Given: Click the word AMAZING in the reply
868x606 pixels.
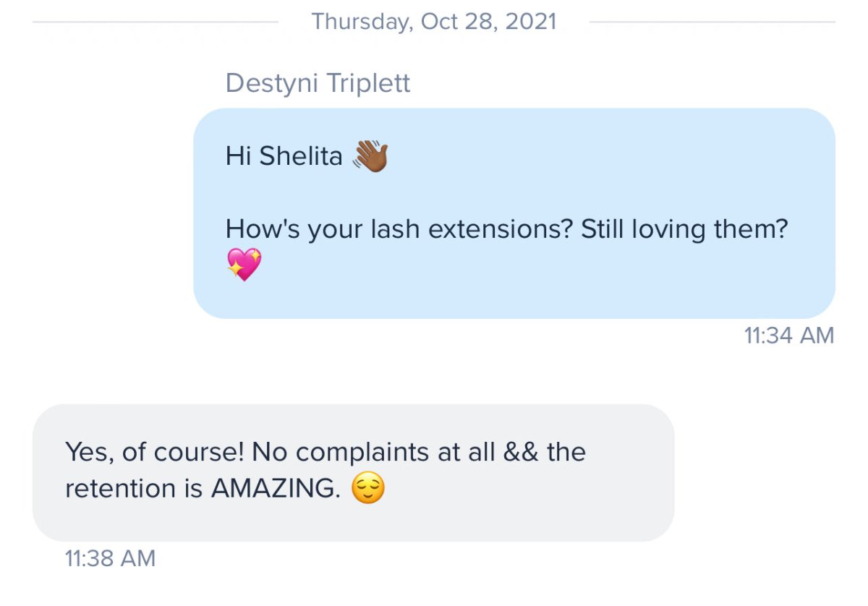Looking at the screenshot, I should pyautogui.click(x=276, y=490).
